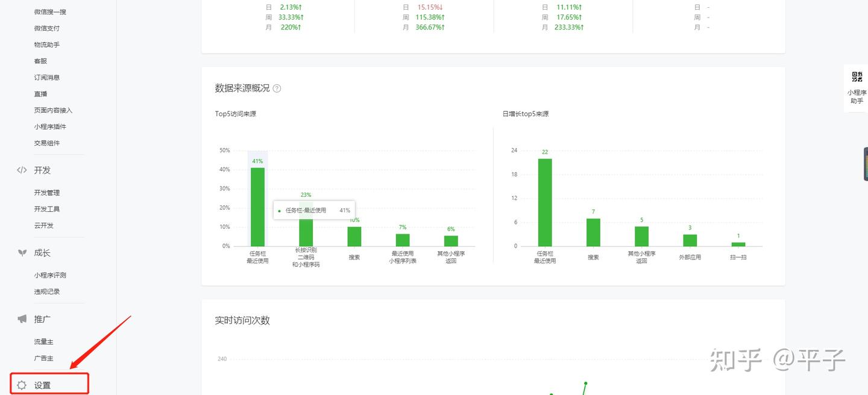Click the 日增长top5来源 chart title
Screen dimensions: 868x395
(526, 114)
